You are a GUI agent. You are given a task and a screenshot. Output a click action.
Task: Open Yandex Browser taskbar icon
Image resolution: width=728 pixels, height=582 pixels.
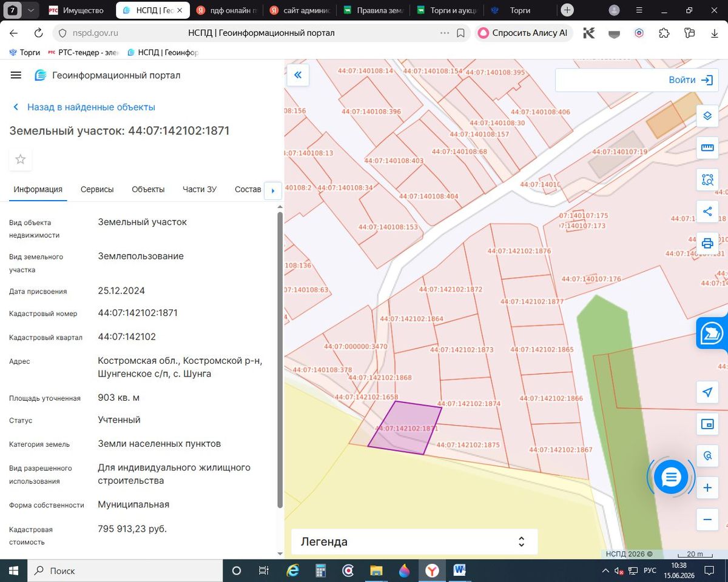432,570
